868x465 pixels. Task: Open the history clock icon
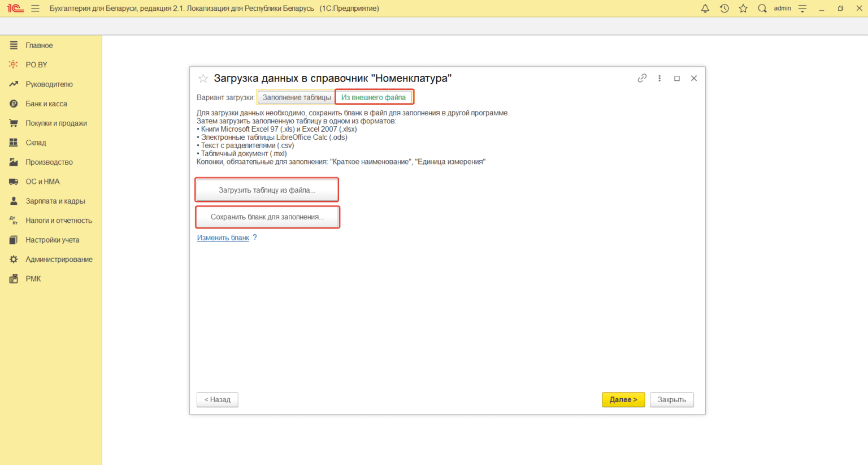coord(724,8)
